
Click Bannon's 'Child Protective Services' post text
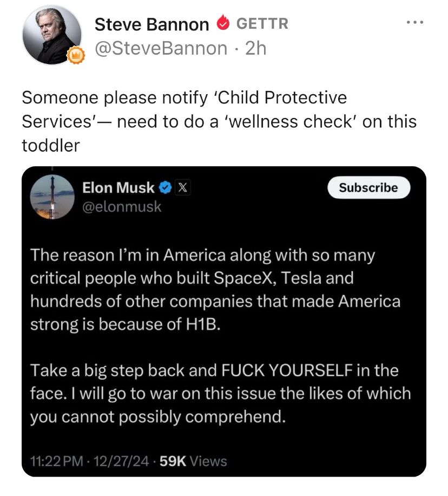pos(219,121)
